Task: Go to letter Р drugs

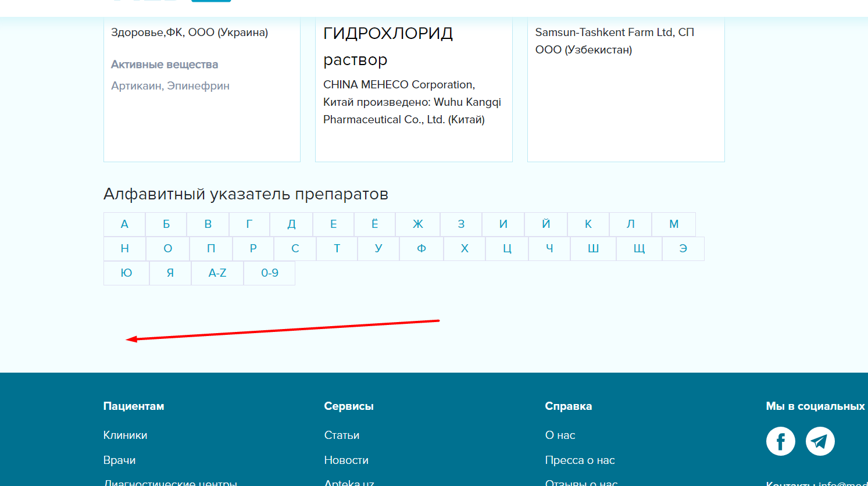Action: coord(253,249)
